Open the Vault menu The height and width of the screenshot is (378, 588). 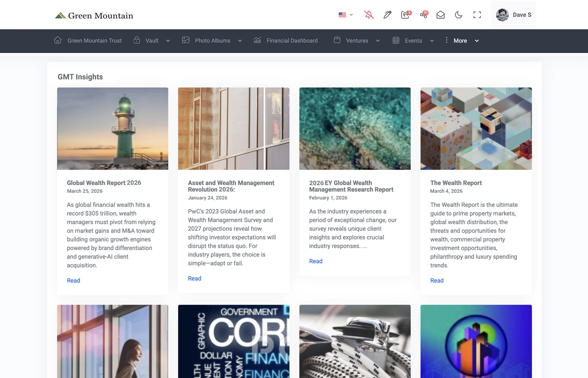[x=152, y=41]
